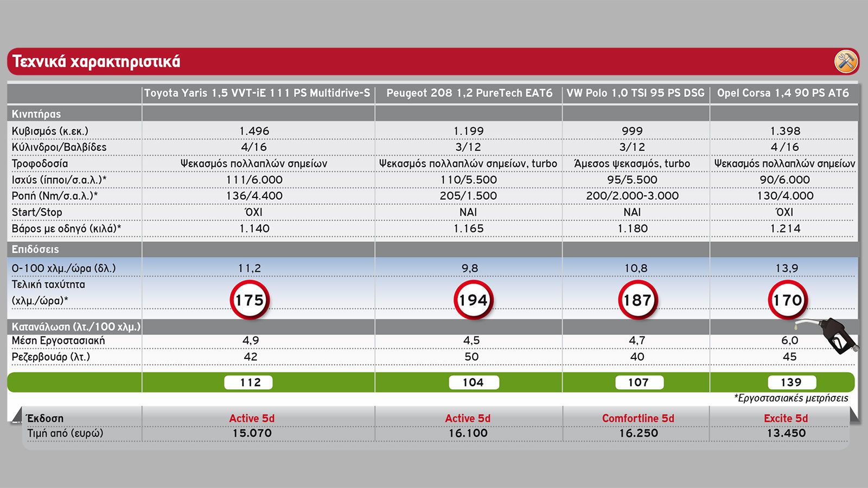Click the 205/1.500 torque value
Screen dimensions: 868x488
coord(469,196)
